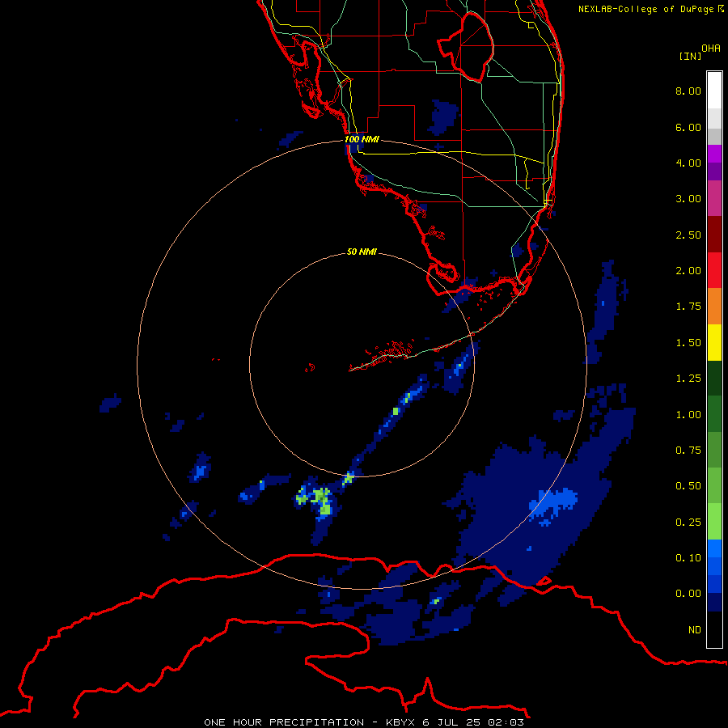This screenshot has width=728, height=728.
Task: Click the [IN] units label
Action: click(690, 56)
